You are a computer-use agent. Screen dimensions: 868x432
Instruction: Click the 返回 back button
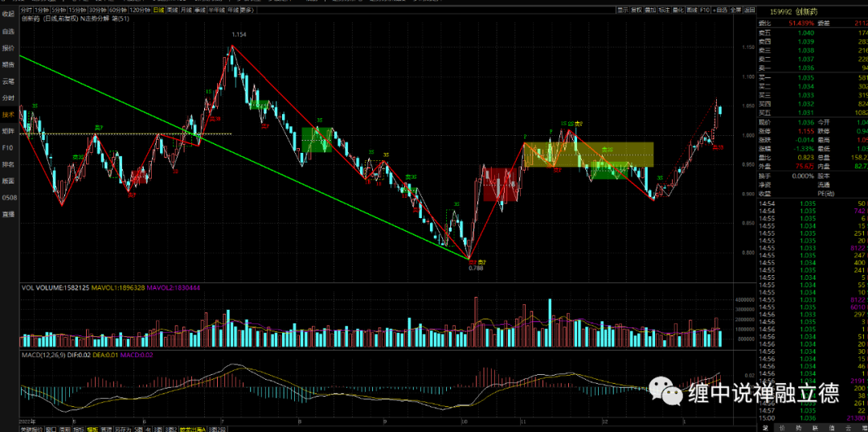pyautogui.click(x=749, y=10)
